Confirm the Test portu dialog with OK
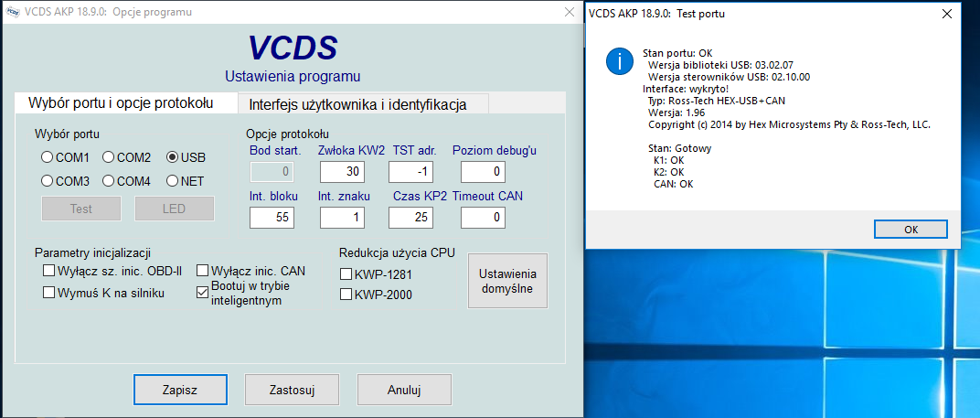The width and height of the screenshot is (980, 418). (x=911, y=229)
